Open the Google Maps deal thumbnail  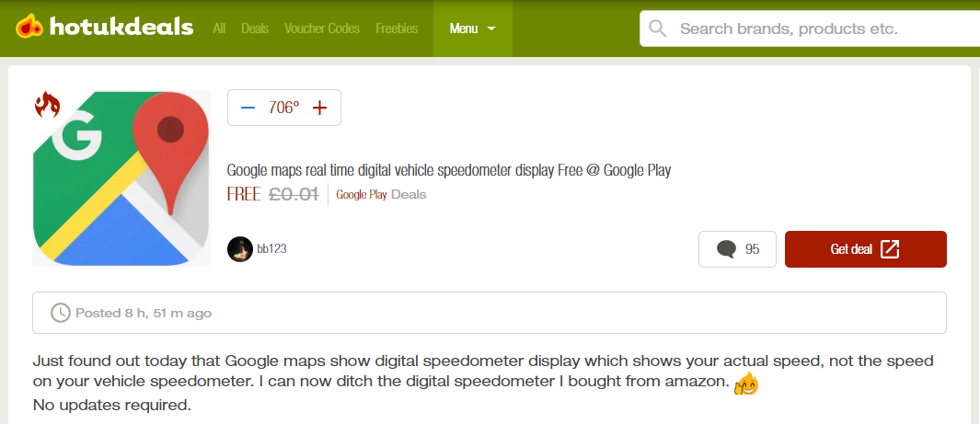[121, 178]
